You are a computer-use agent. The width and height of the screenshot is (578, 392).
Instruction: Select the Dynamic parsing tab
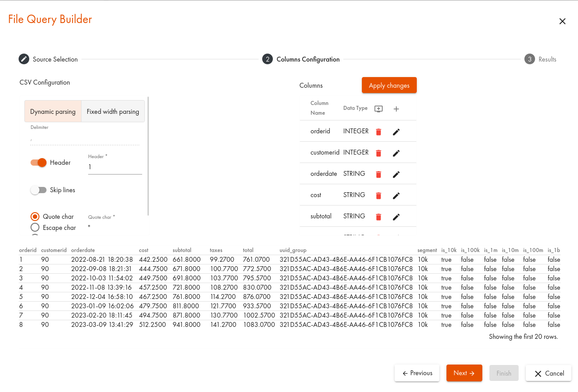53,112
